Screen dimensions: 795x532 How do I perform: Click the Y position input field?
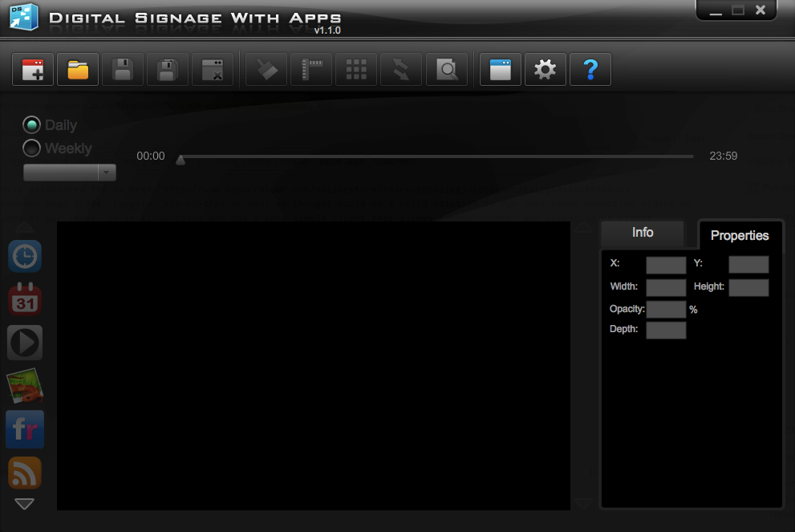point(748,265)
